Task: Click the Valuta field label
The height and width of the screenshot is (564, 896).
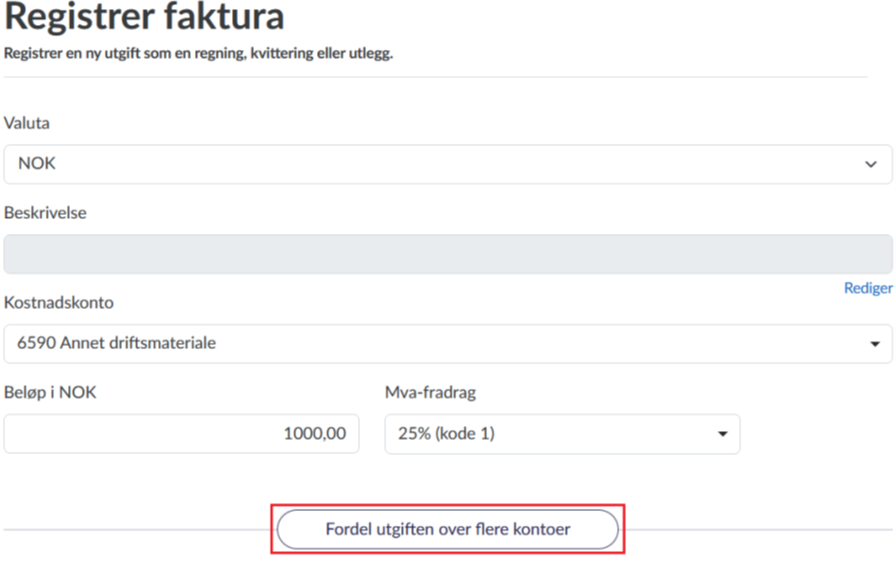Action: tap(27, 124)
